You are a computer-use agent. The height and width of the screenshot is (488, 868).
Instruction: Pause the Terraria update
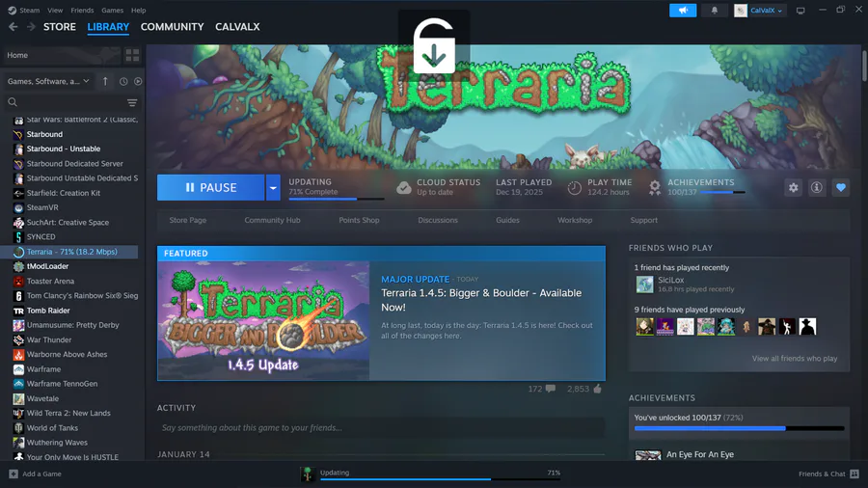tap(211, 187)
